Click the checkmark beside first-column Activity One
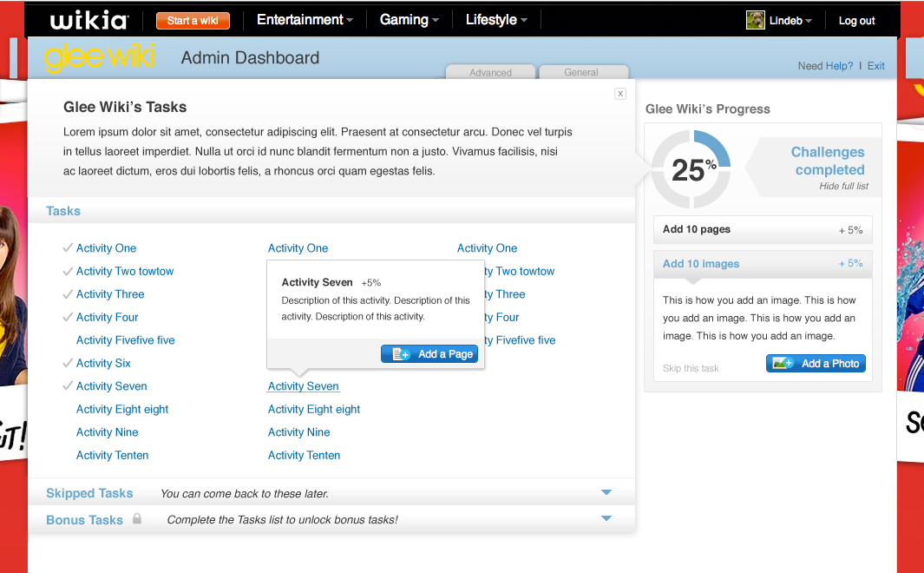 point(68,247)
